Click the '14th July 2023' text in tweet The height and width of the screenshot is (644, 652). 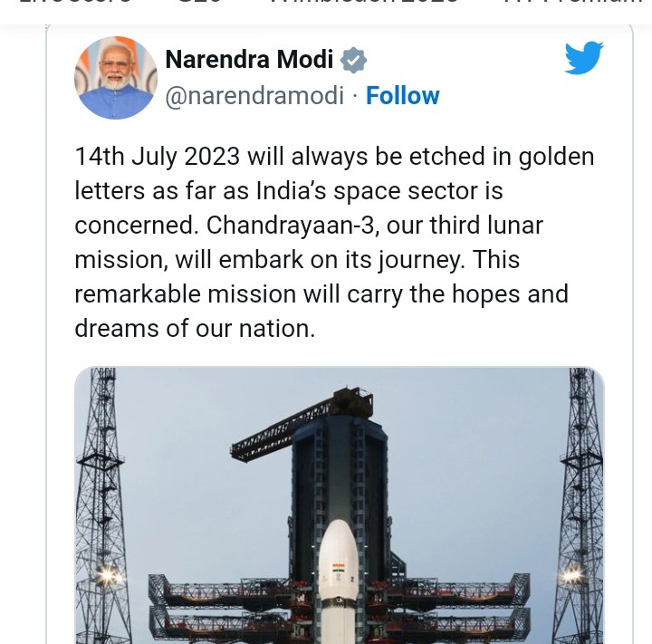pos(158,157)
